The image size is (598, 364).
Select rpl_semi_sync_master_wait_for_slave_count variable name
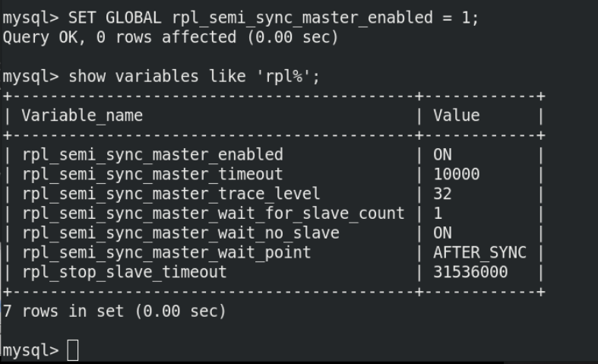[214, 214]
